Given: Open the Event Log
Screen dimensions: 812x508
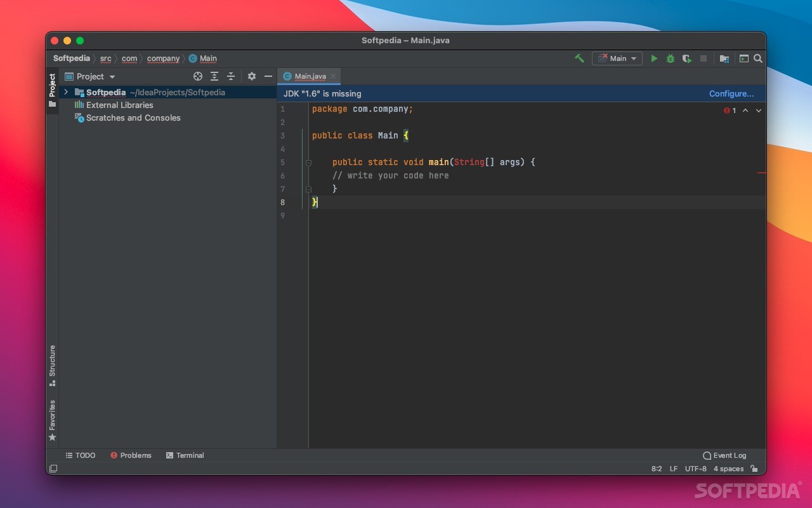Looking at the screenshot, I should pyautogui.click(x=724, y=455).
